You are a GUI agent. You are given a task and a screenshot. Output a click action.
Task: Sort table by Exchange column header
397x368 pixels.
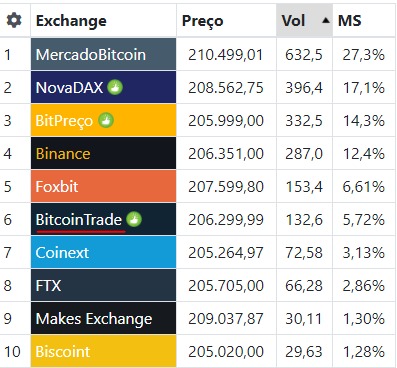tap(71, 21)
